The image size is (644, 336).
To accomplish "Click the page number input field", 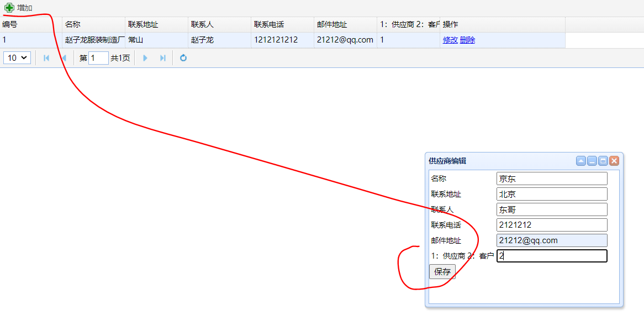I will 98,58.
